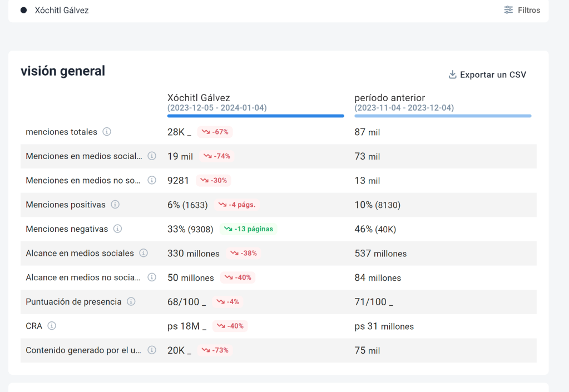569x392 pixels.
Task: Click the CRA info icon
Action: (x=52, y=326)
